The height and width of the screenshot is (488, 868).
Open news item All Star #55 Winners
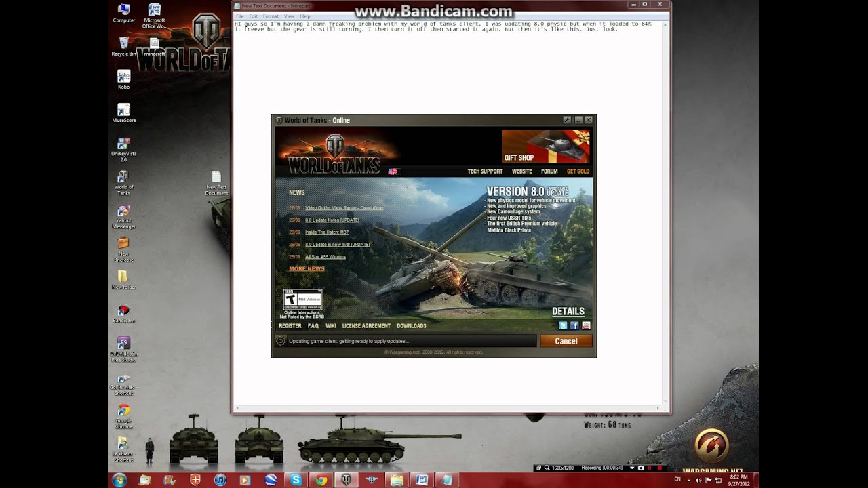[x=325, y=257]
